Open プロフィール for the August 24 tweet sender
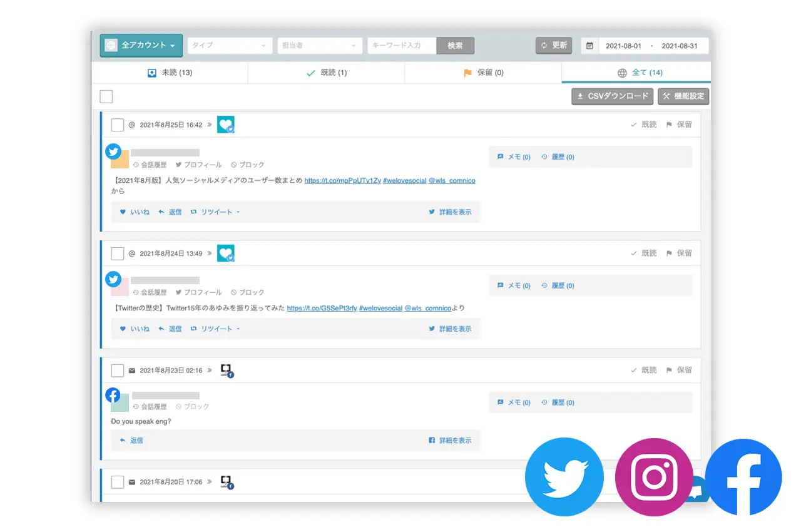The height and width of the screenshot is (532, 801). (198, 292)
